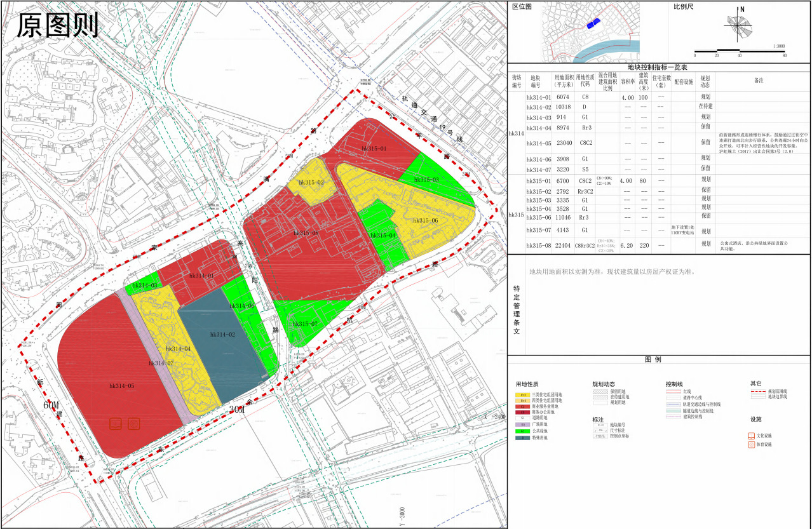The image size is (812, 529).
Task: Click the 在待建 status cell
Action: tap(705, 107)
